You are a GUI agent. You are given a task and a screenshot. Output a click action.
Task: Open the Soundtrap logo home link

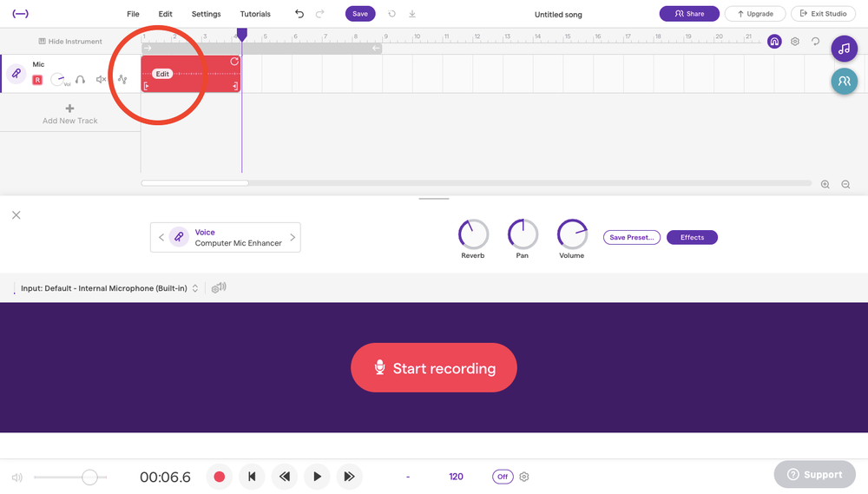click(21, 14)
